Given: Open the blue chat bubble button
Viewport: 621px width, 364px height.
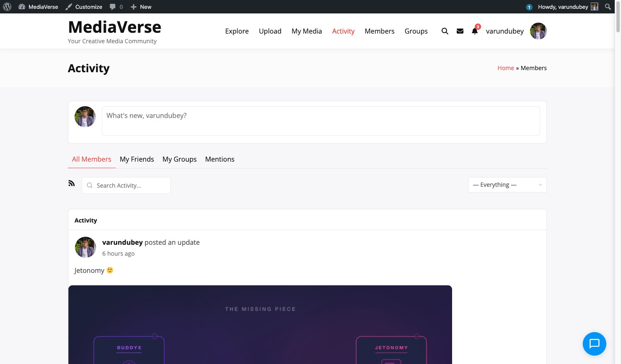Looking at the screenshot, I should pyautogui.click(x=594, y=344).
